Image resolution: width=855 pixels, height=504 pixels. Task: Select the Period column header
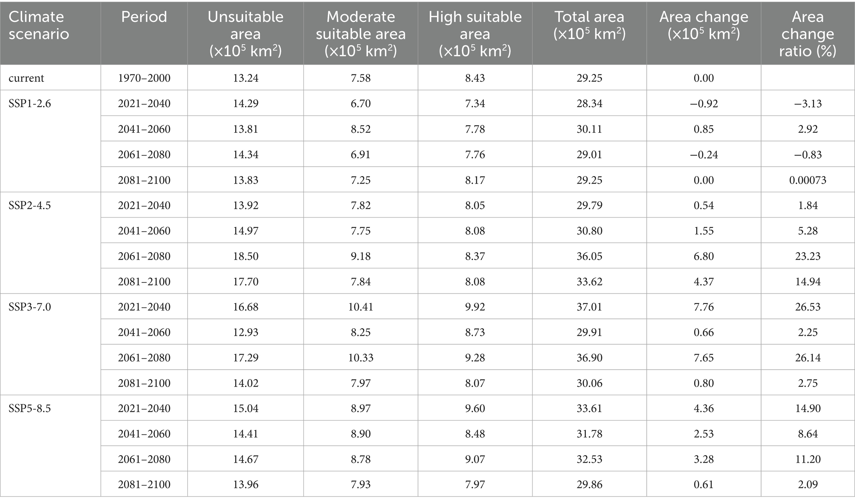coord(144,17)
